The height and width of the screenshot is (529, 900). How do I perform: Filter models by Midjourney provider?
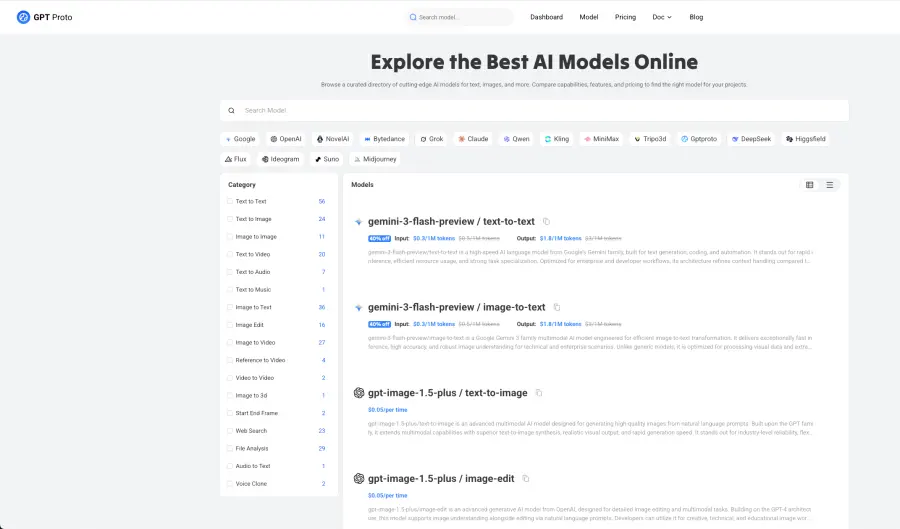point(375,159)
